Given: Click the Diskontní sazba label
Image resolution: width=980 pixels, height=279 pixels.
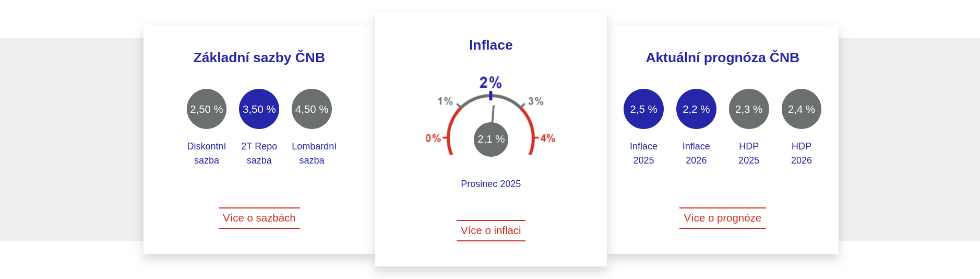Looking at the screenshot, I should click(207, 153).
